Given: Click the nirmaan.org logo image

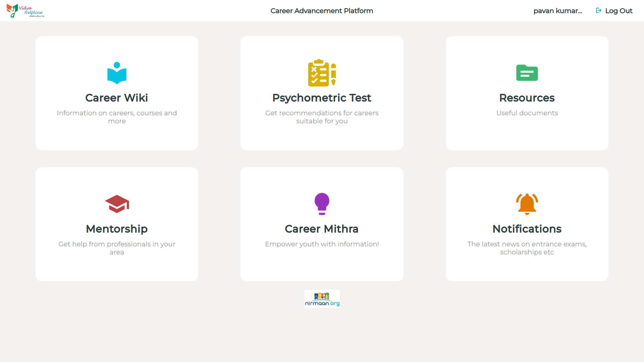Looking at the screenshot, I should click(322, 299).
